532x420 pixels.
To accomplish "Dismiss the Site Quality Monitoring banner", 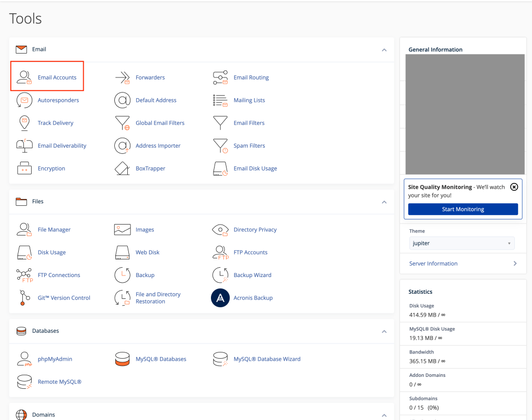I will (x=514, y=187).
